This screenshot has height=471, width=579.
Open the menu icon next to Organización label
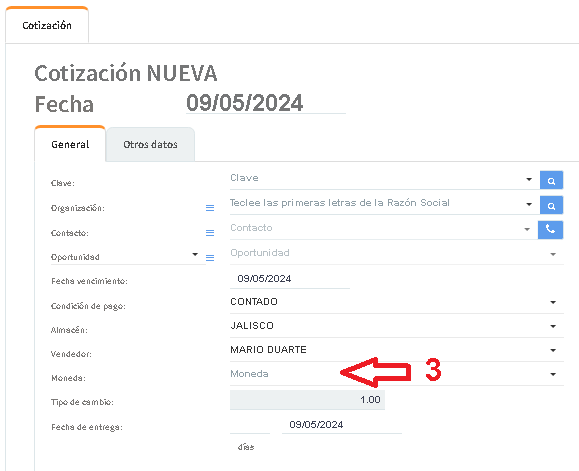pyautogui.click(x=210, y=208)
